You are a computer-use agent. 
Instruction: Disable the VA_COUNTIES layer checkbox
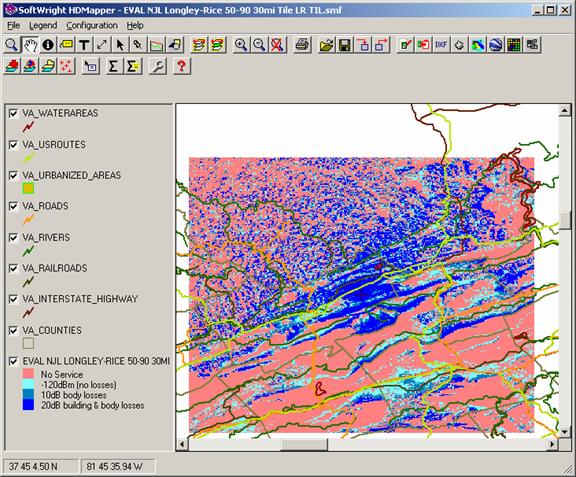tap(13, 330)
